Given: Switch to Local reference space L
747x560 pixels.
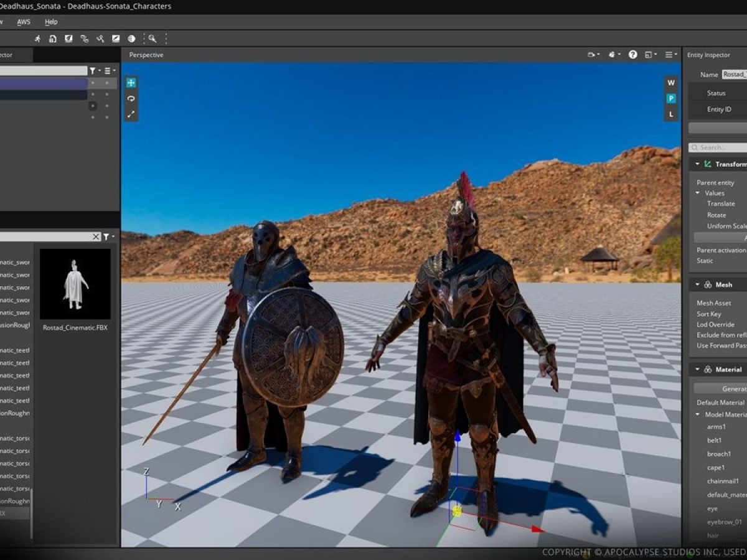Looking at the screenshot, I should click(x=671, y=114).
